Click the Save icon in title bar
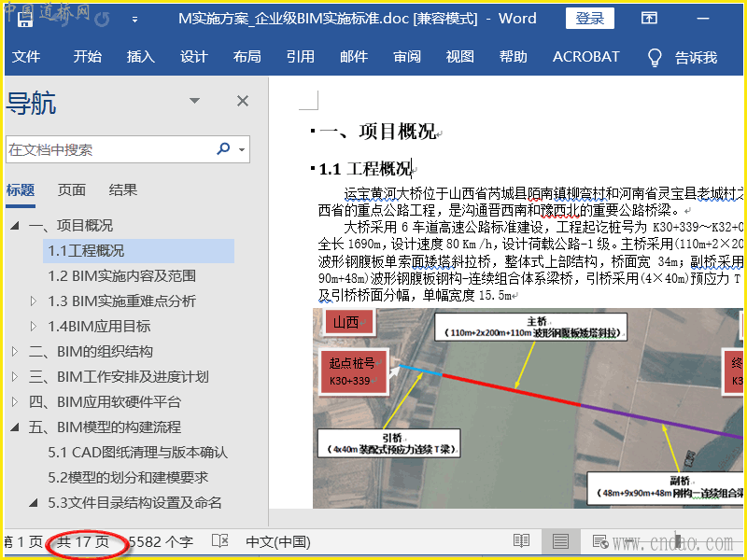Screen dimensions: 747x560 (25, 19)
